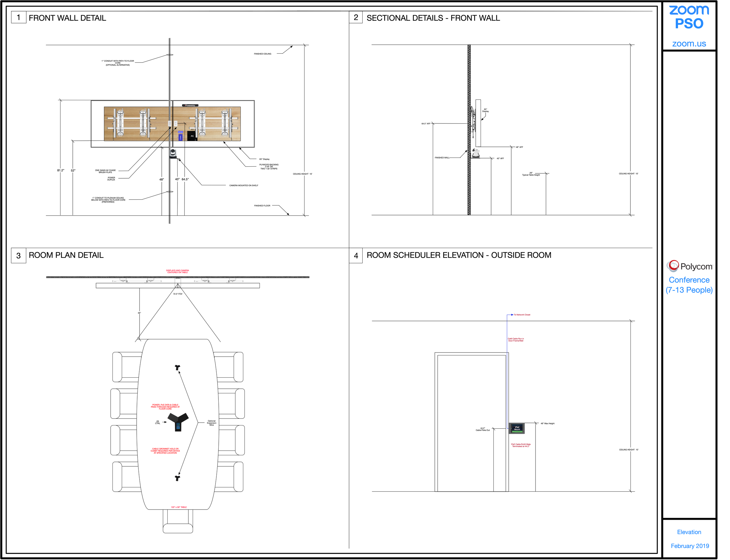Click the iPad Mount icon beside the door
The image size is (730, 560).
coord(517,428)
